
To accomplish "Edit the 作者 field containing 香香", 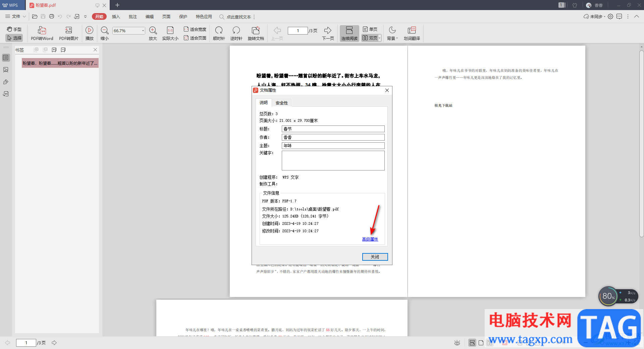I will click(x=333, y=137).
